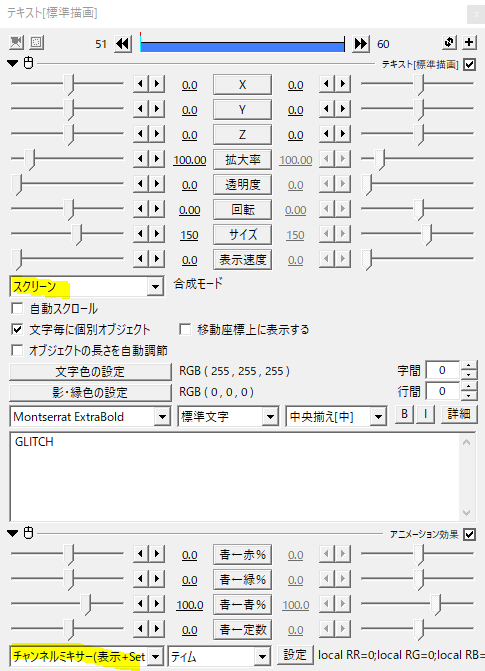485x671 pixels.
Task: Open the チャンネルミキサー effect dropdown
Action: pyautogui.click(x=86, y=656)
